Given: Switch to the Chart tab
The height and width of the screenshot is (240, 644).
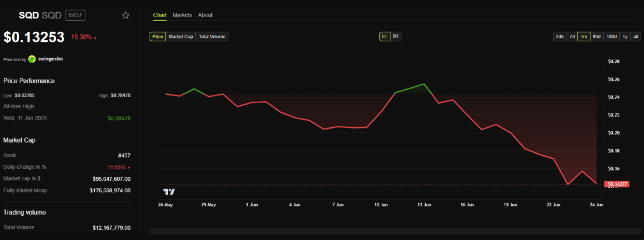Looking at the screenshot, I should tap(160, 15).
